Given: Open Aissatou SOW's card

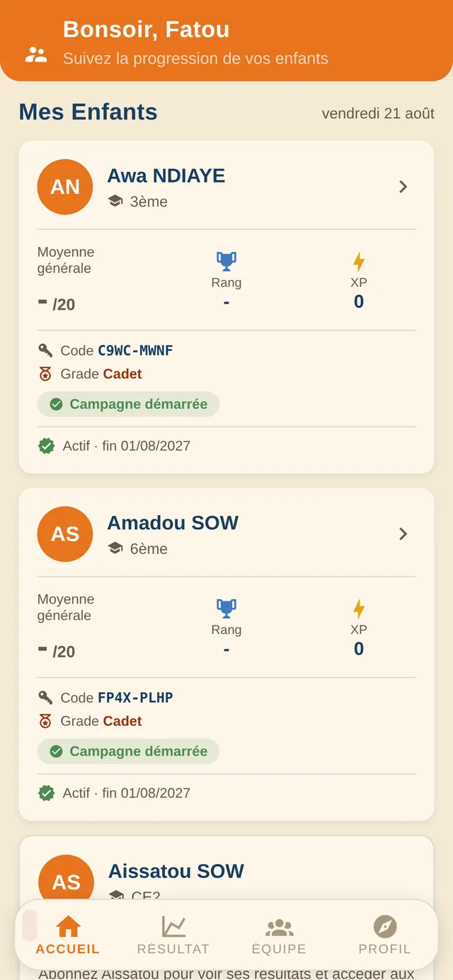Looking at the screenshot, I should [226, 872].
